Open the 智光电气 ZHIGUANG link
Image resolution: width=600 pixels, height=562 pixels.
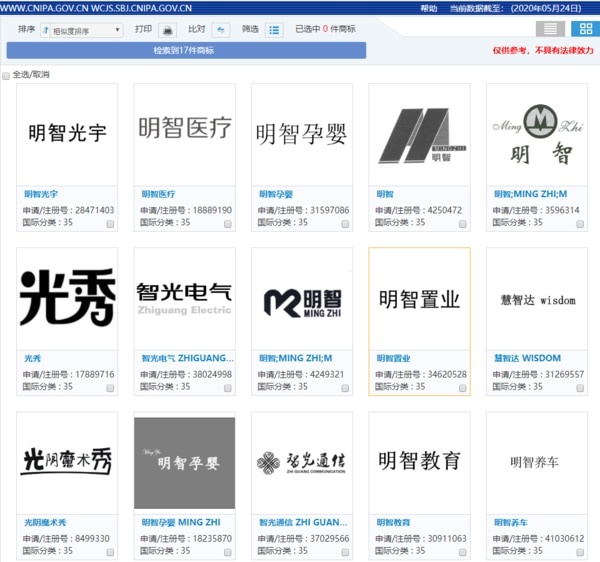[188, 358]
